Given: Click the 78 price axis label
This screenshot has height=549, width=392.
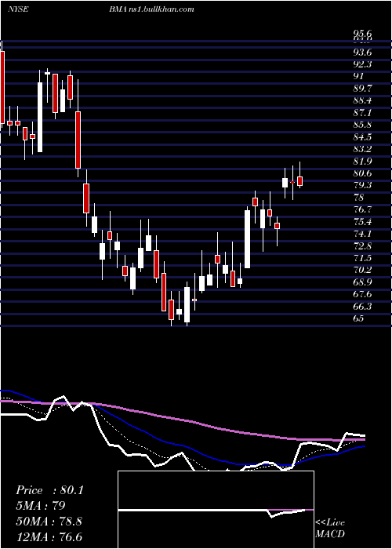Looking at the screenshot, I should [359, 198].
